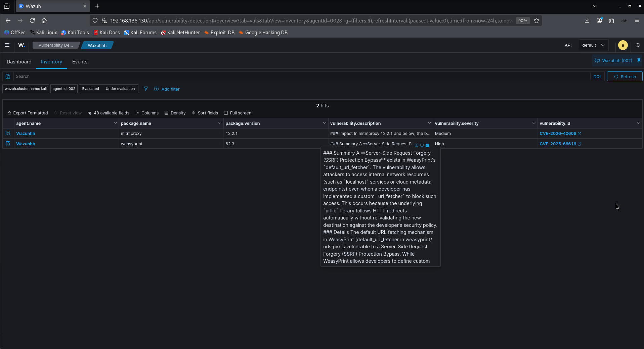Click the Refresh button
The width and height of the screenshot is (644, 349).
click(625, 77)
